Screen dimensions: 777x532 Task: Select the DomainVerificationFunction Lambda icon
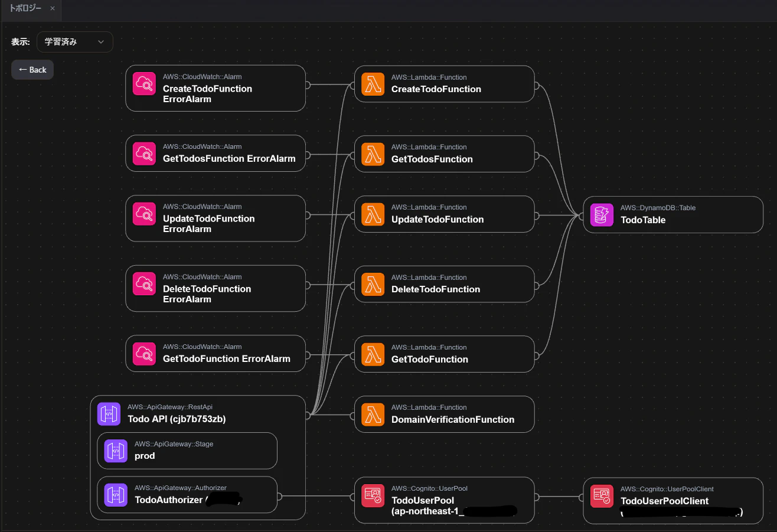(x=373, y=414)
